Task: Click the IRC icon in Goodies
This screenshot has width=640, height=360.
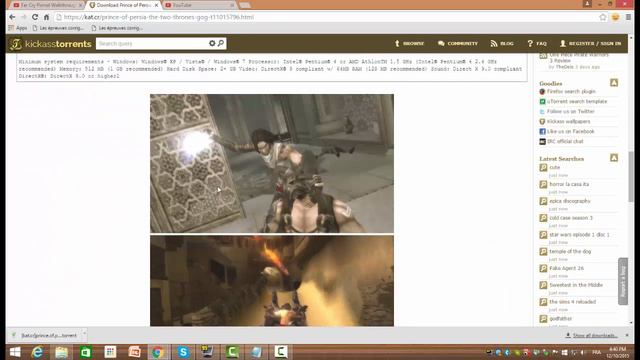Action: pos(542,142)
